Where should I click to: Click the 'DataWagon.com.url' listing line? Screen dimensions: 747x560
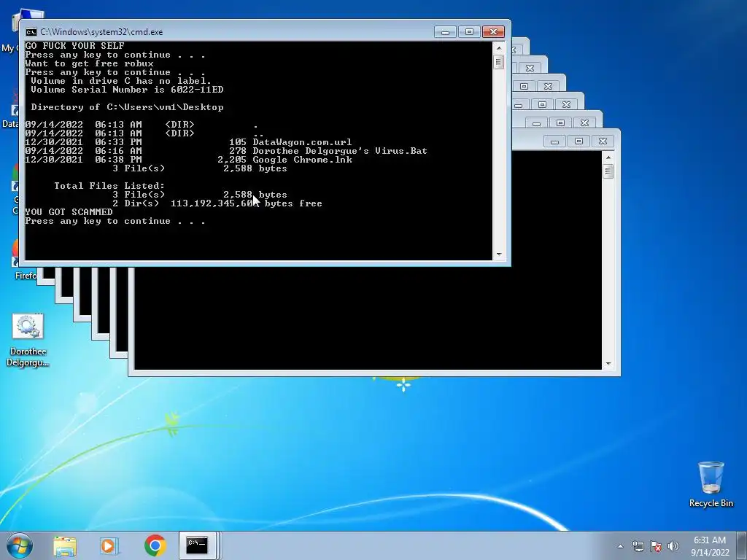tap(188, 142)
